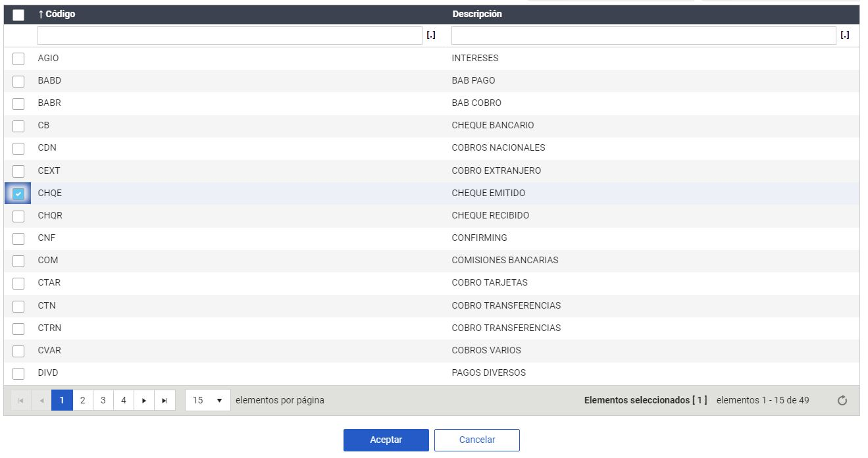Tick the checkbox for AGIO
The width and height of the screenshot is (868, 458).
[x=18, y=59]
